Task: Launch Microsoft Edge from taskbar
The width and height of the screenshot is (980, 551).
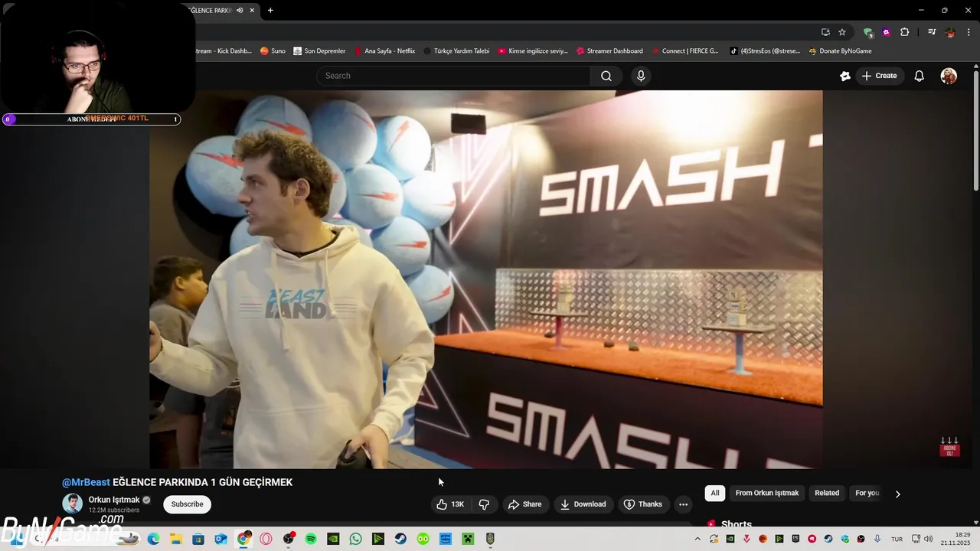Action: [153, 539]
